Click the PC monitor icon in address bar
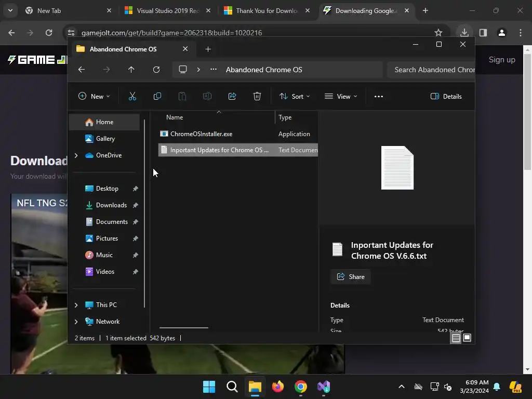 pyautogui.click(x=183, y=70)
